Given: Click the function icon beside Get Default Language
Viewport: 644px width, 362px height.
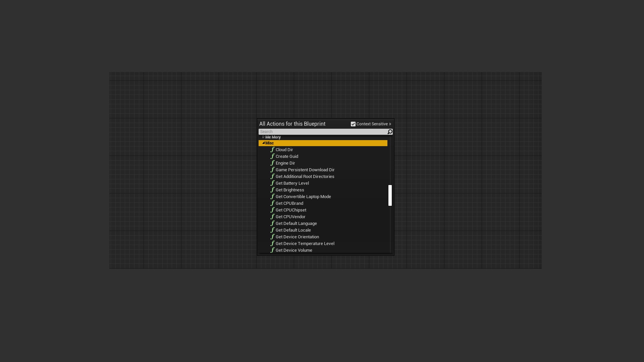Looking at the screenshot, I should coord(273,223).
